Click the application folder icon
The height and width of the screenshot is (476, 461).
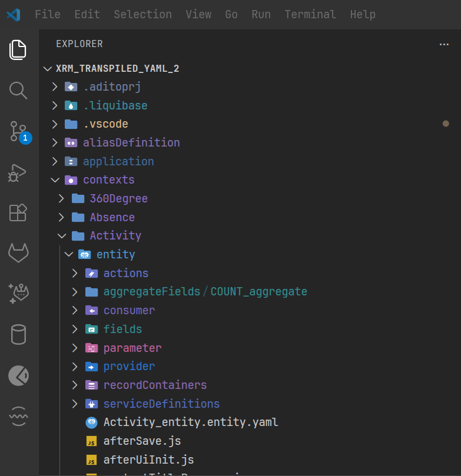coord(71,161)
